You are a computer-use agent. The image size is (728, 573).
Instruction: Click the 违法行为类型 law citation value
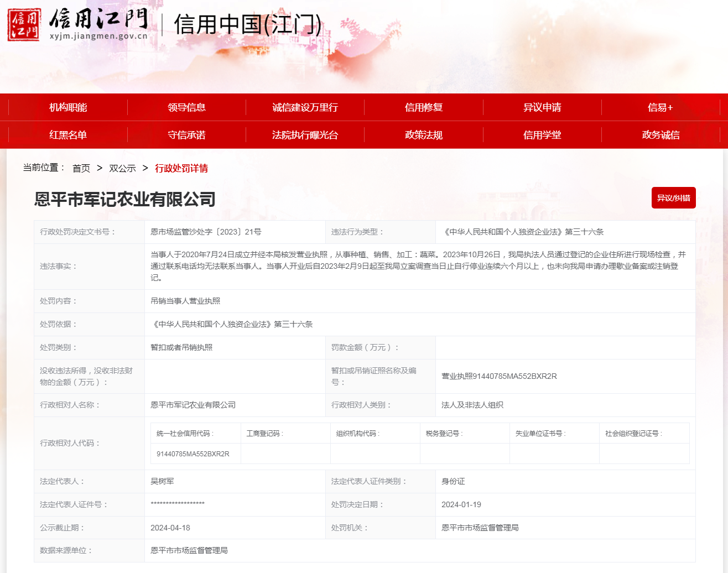point(523,232)
